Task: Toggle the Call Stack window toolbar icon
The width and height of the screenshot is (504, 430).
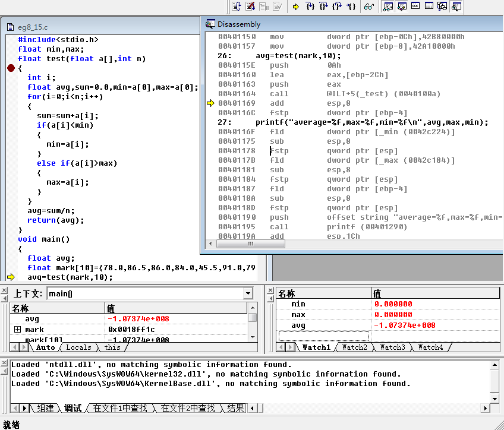Action: coord(442,6)
